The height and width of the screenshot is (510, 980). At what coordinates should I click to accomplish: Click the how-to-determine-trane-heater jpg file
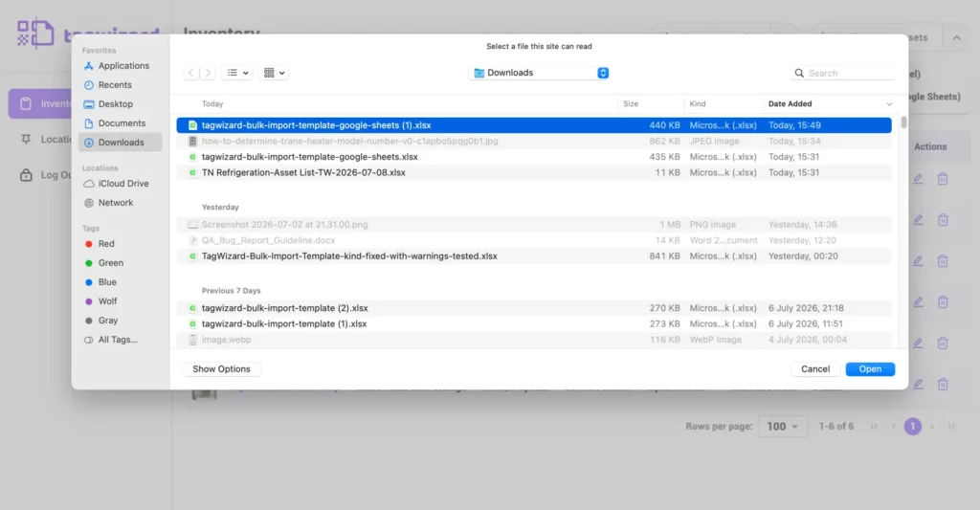[534, 142]
